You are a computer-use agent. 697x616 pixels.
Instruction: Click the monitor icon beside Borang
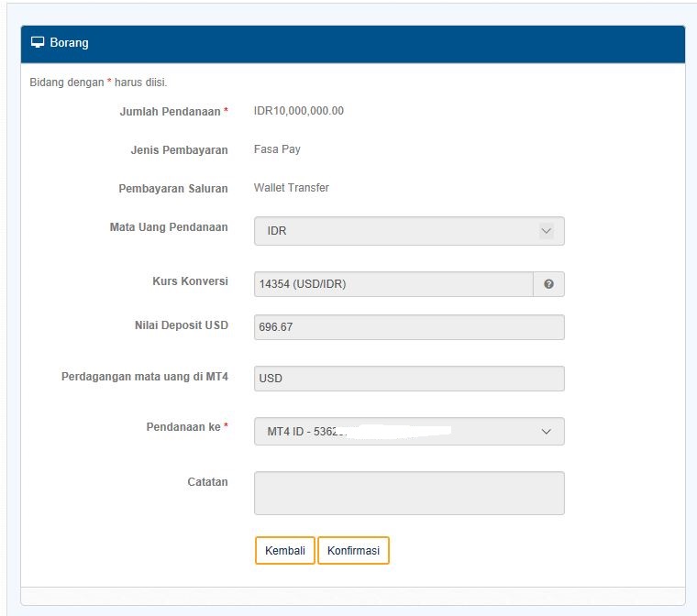(x=38, y=42)
